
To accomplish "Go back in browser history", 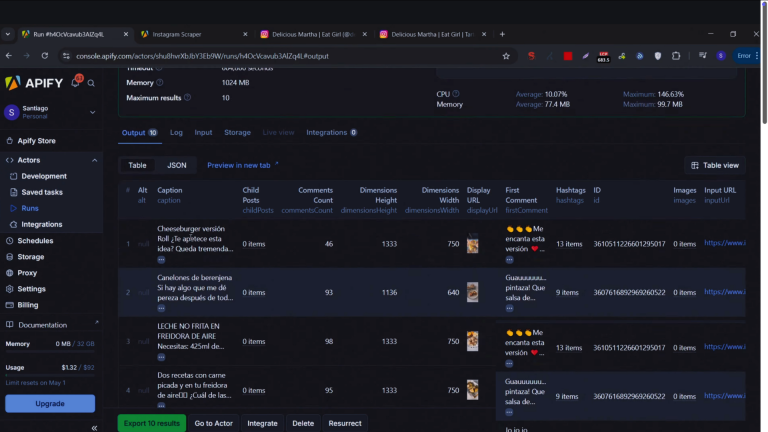I will [x=9, y=56].
